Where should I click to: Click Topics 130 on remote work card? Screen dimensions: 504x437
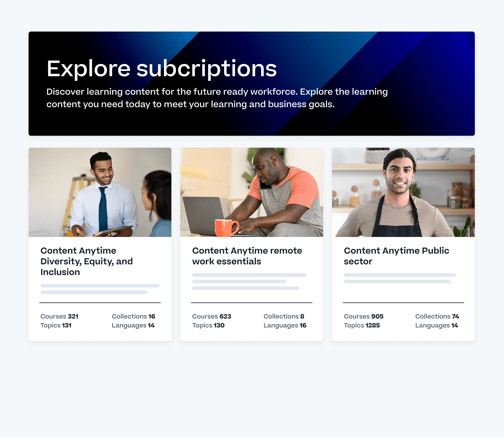pos(208,325)
